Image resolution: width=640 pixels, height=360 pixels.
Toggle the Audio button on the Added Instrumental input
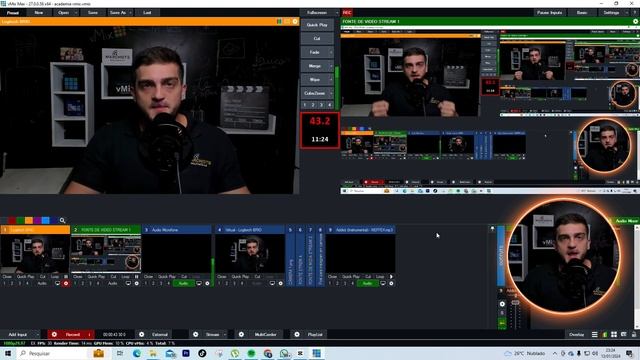[x=367, y=283]
